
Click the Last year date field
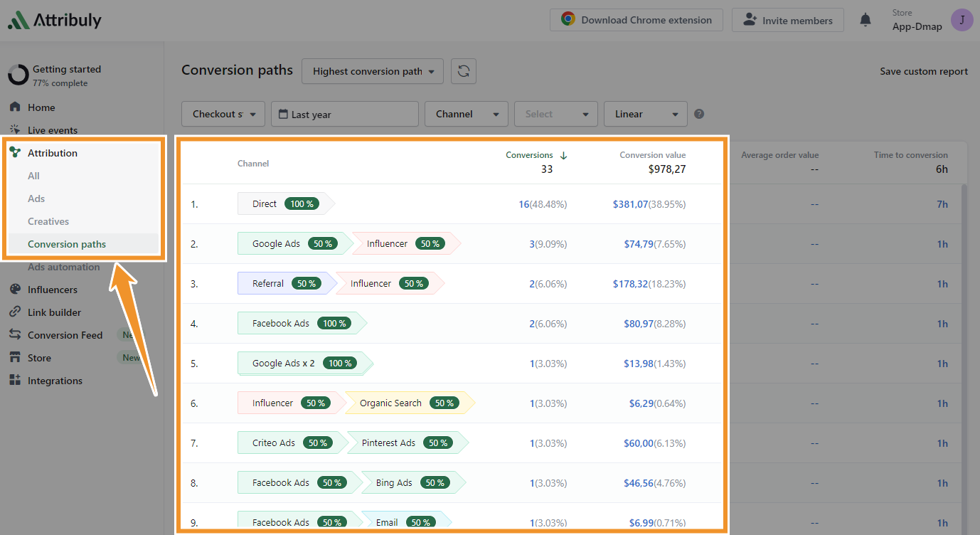[344, 114]
